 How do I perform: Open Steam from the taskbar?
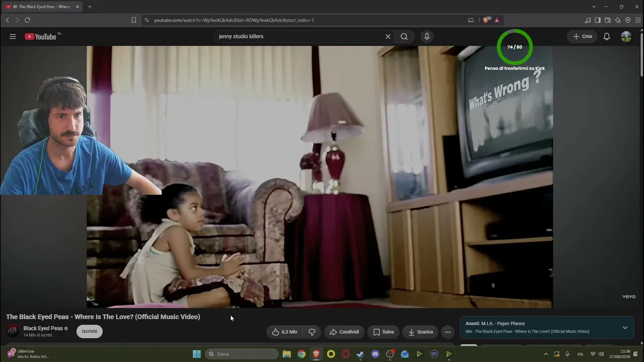(x=360, y=354)
